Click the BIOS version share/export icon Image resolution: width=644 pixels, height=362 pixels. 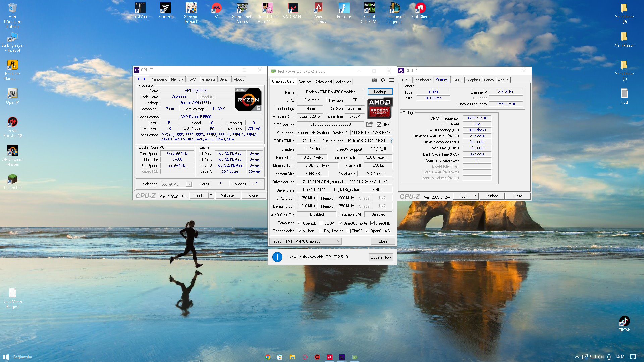(x=369, y=124)
